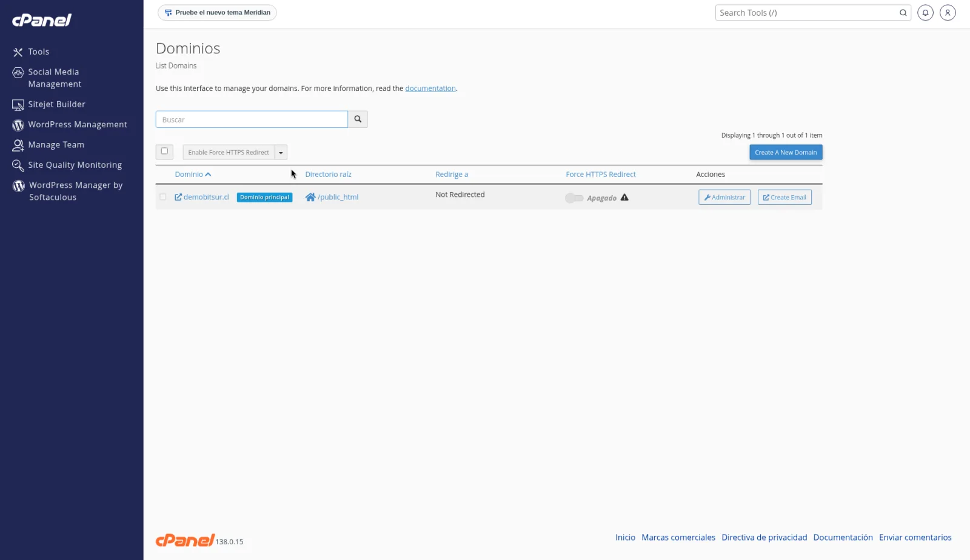
Task: Open the /public_html directory link
Action: [x=338, y=198]
